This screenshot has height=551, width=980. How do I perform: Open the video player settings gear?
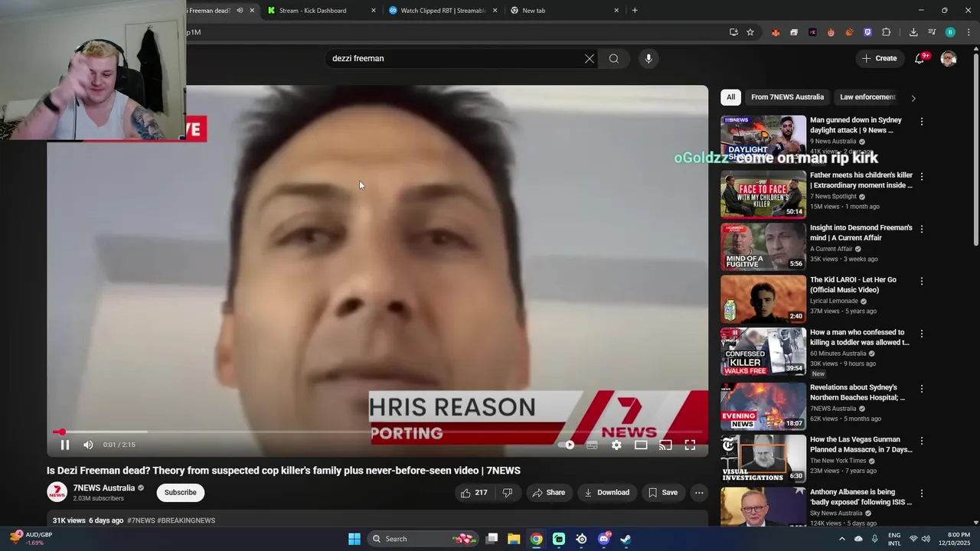[x=616, y=445]
